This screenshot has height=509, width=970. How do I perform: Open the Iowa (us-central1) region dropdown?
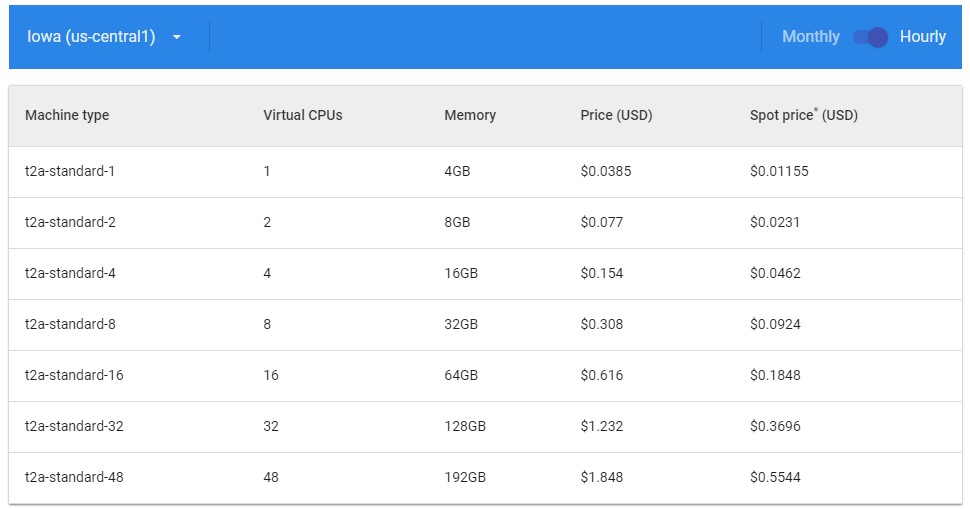click(x=92, y=37)
